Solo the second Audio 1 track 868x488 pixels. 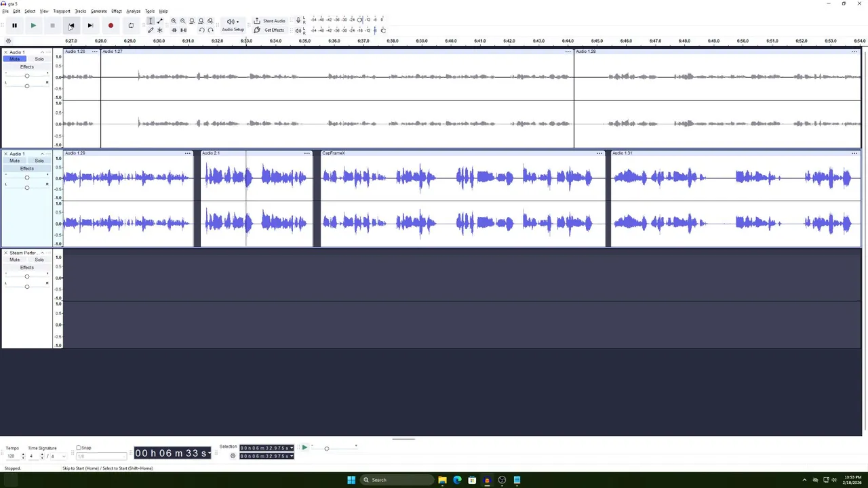coord(39,161)
